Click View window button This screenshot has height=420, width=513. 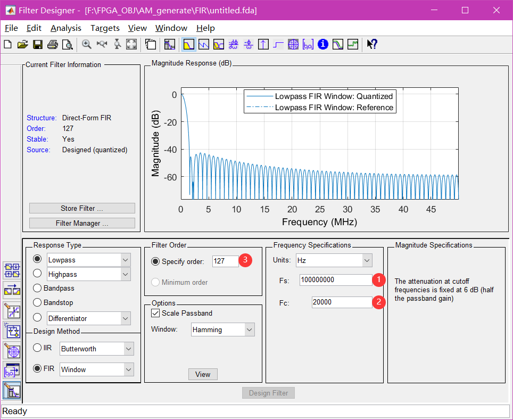tap(203, 374)
